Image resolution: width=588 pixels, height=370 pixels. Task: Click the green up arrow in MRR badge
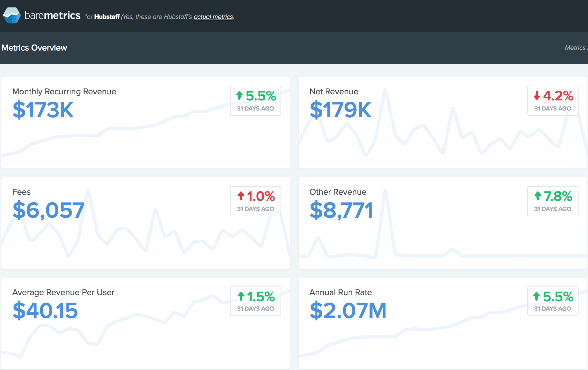pyautogui.click(x=239, y=96)
